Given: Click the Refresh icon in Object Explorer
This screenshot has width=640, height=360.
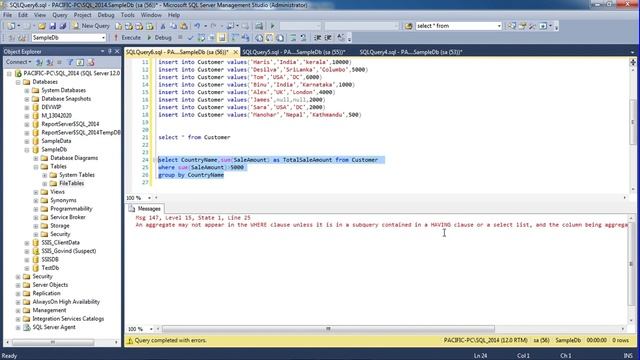Looking at the screenshot, I should (x=80, y=62).
